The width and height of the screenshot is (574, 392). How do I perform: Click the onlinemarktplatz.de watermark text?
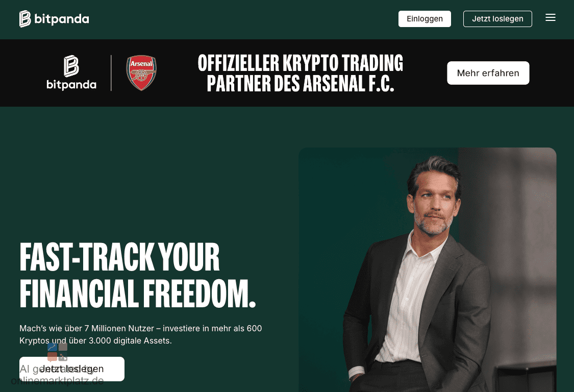[57, 381]
